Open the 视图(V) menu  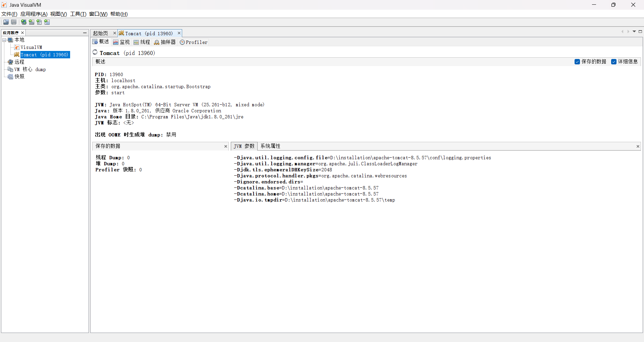click(59, 14)
